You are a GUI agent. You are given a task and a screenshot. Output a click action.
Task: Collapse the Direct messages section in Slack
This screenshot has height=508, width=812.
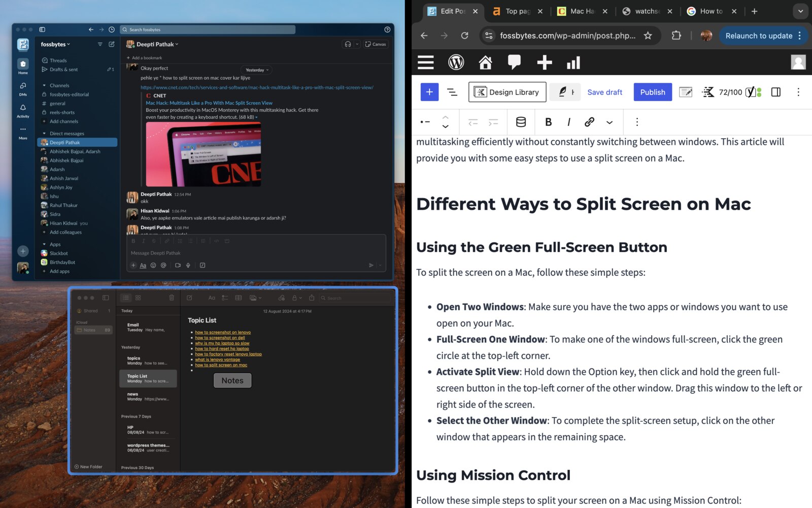coord(45,133)
